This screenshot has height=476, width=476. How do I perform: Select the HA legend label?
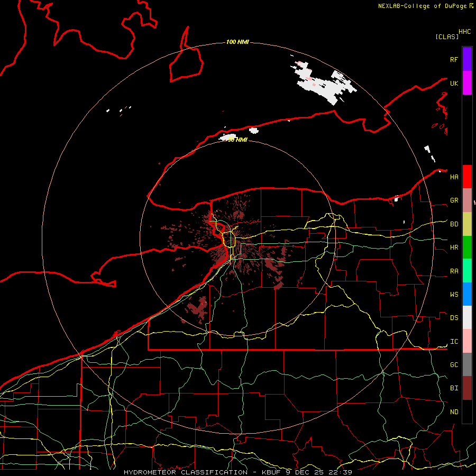point(454,177)
